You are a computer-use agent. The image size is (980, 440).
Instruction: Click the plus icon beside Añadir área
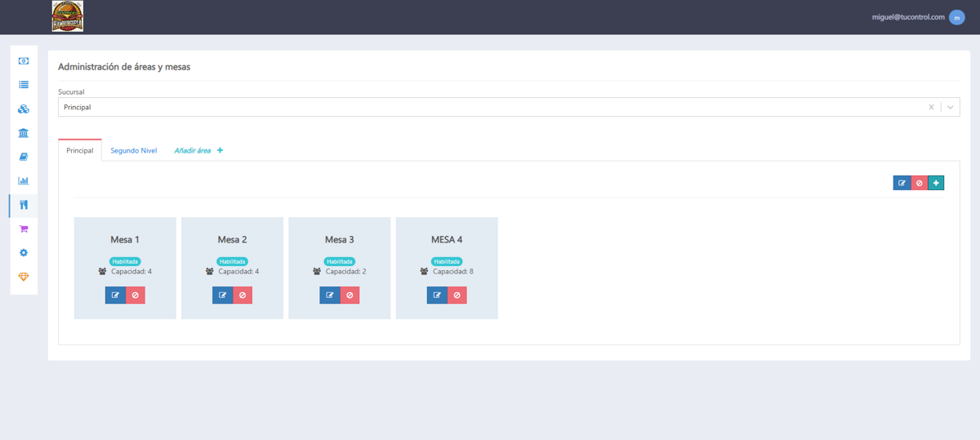coord(220,150)
